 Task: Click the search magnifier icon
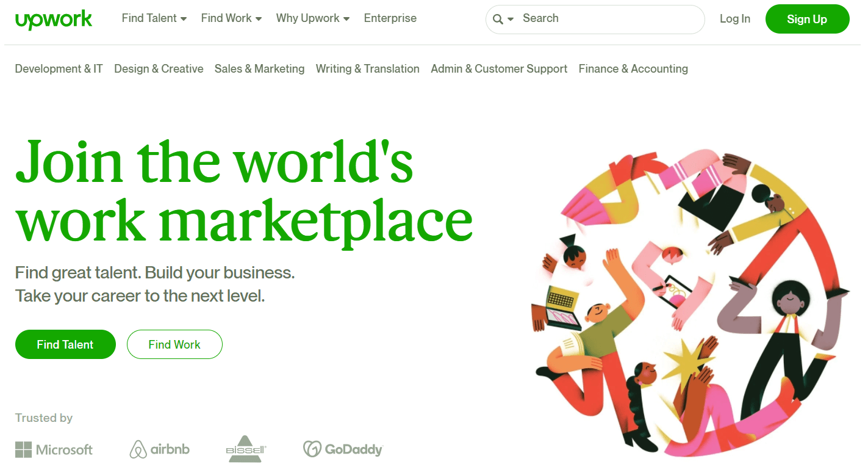[x=498, y=20]
